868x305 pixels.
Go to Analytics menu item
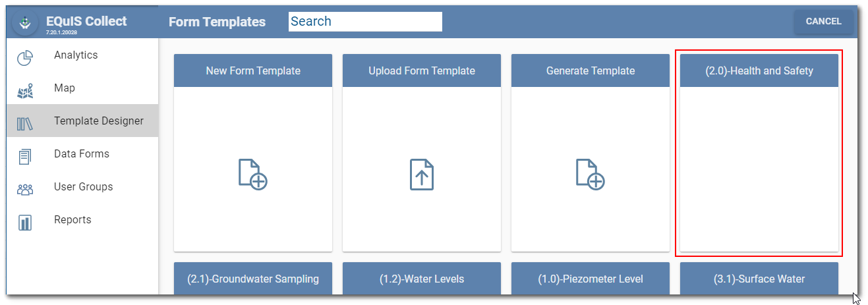76,55
